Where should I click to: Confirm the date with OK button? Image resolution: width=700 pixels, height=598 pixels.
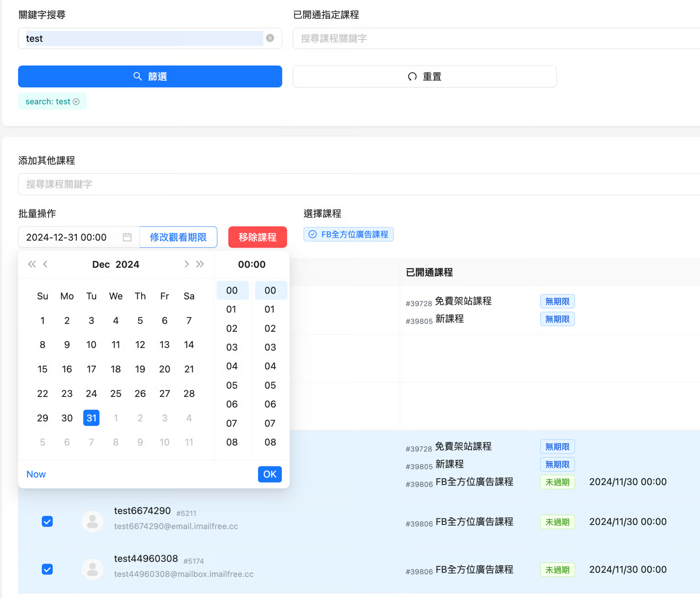(x=270, y=474)
